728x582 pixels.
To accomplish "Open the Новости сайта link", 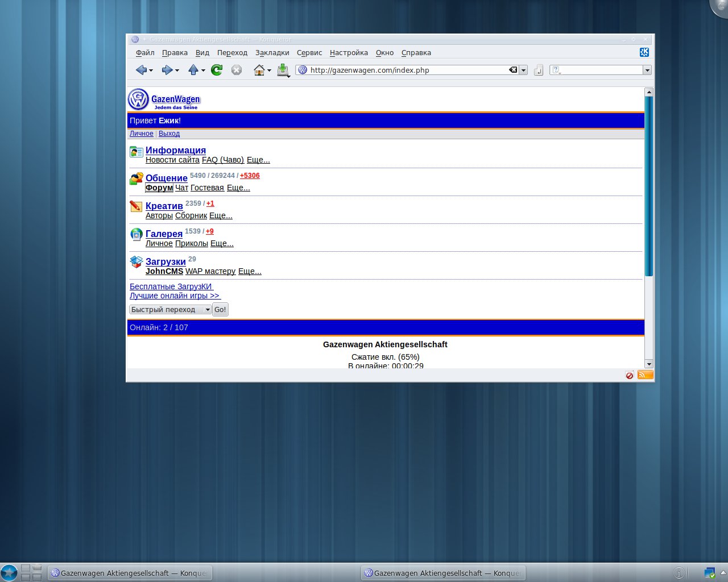I will coord(172,160).
